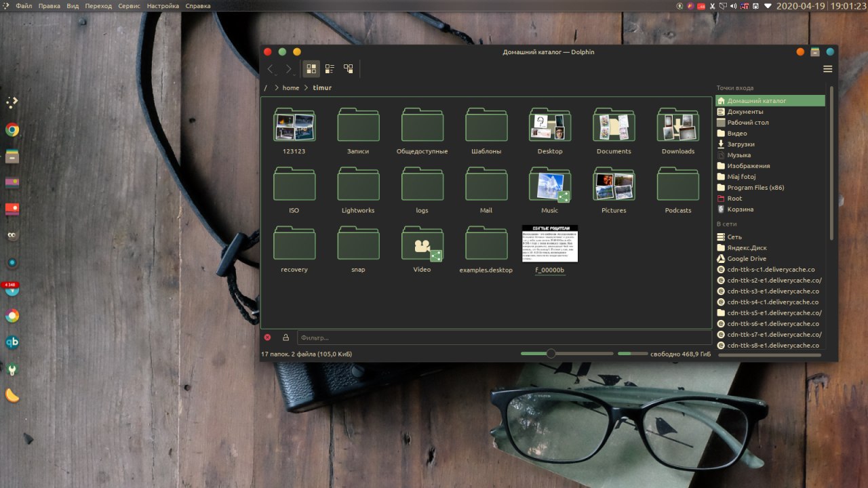Select the Podcasts folder

point(678,190)
